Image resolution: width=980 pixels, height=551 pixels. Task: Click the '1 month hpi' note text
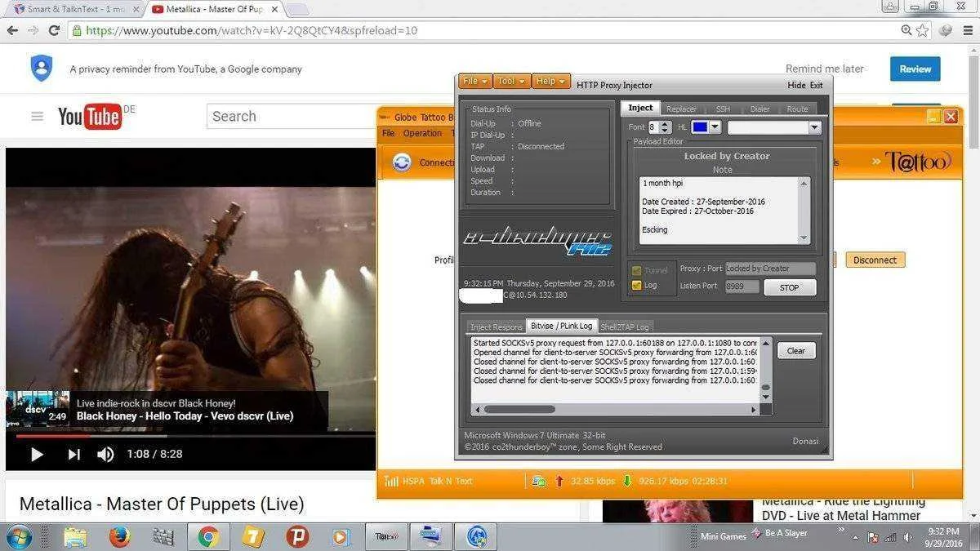click(662, 184)
